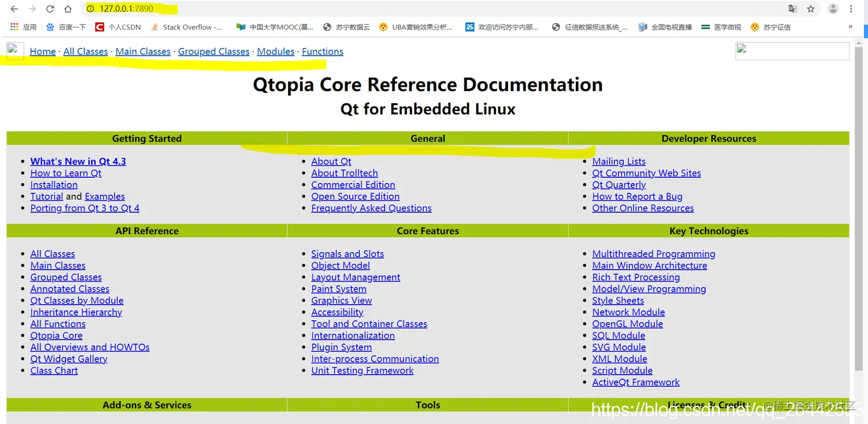The height and width of the screenshot is (424, 868).
Task: Open the Open Source Edition link
Action: [x=355, y=196]
